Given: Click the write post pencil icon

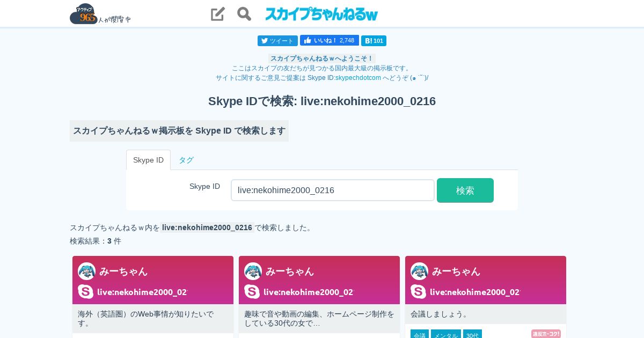Looking at the screenshot, I should point(217,14).
